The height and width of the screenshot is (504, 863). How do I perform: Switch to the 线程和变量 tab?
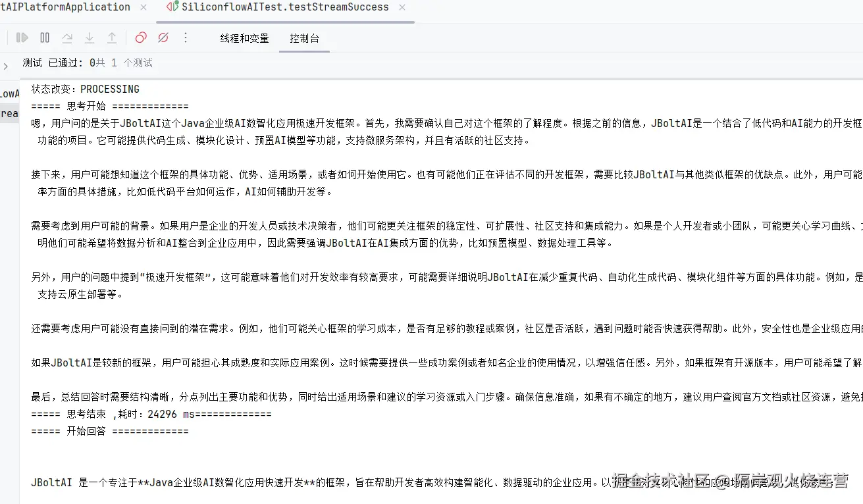(x=245, y=38)
